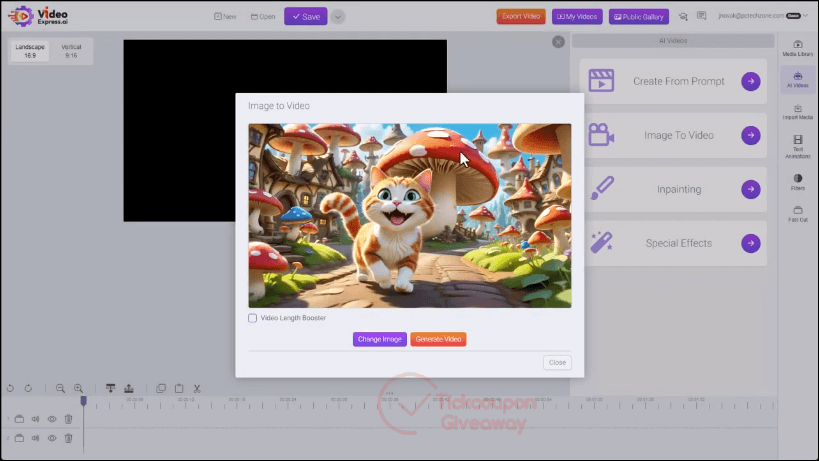Delete track 2 with trash icon
The height and width of the screenshot is (461, 819).
click(68, 438)
